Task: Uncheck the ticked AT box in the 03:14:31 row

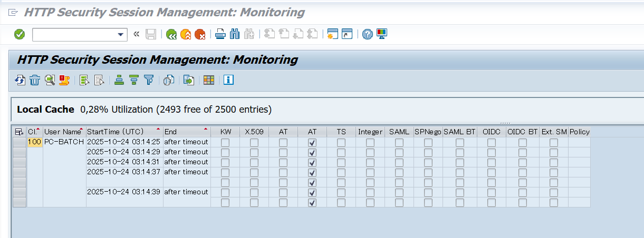Action: coord(312,162)
